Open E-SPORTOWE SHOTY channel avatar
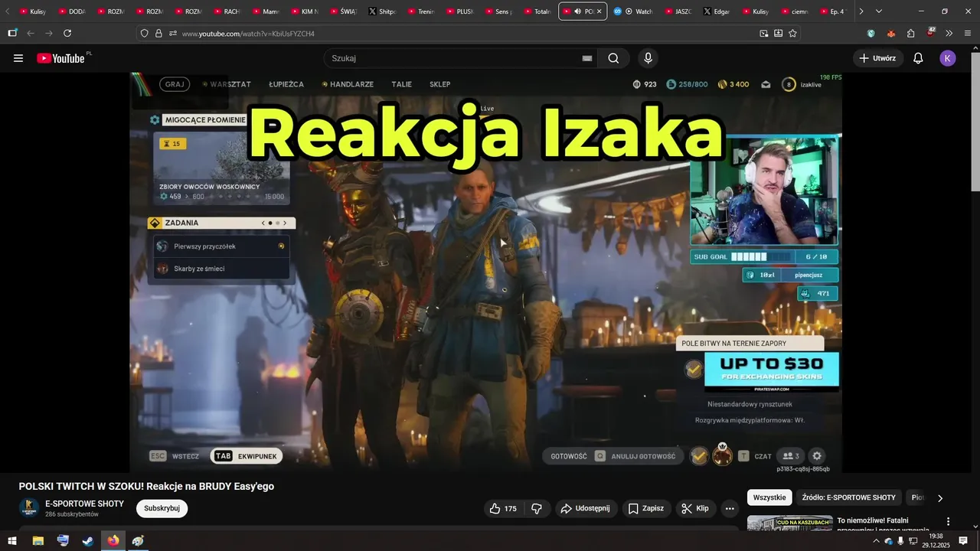The image size is (980, 551). click(x=29, y=508)
